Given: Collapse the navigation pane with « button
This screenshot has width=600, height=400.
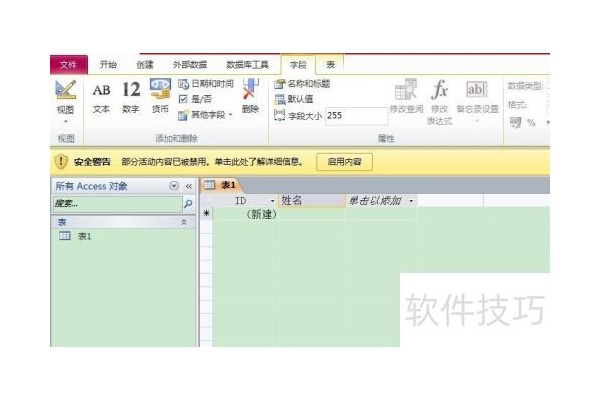Looking at the screenshot, I should click(x=189, y=186).
